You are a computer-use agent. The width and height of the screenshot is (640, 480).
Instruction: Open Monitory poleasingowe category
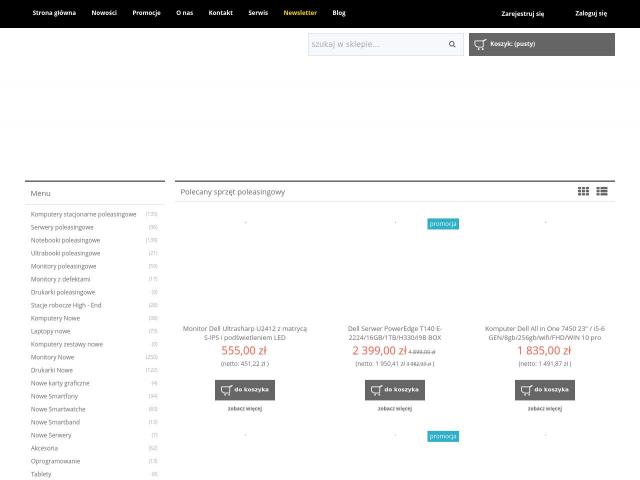63,267
